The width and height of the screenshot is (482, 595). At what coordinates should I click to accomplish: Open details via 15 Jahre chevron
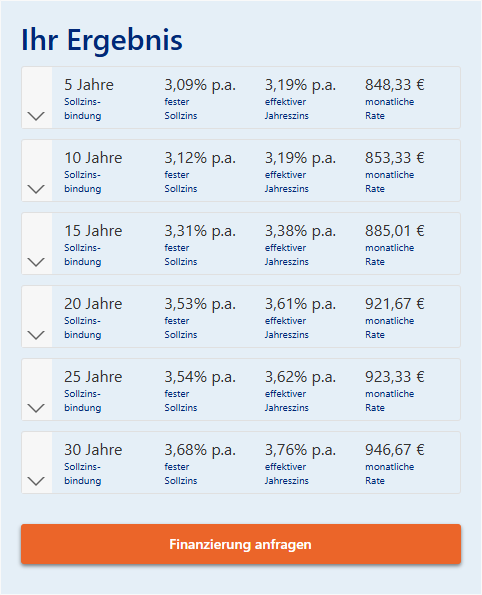pos(36,262)
